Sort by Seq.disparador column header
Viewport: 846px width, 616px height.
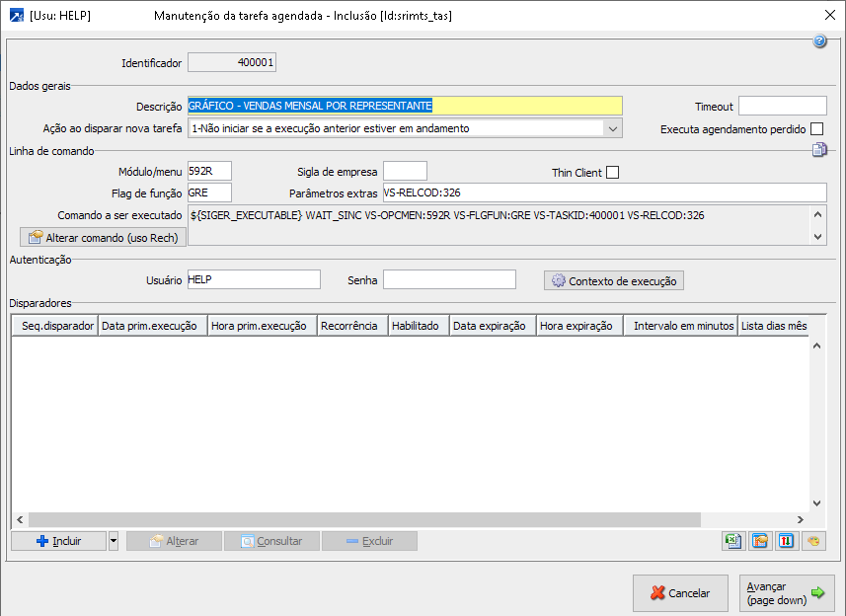click(x=54, y=326)
